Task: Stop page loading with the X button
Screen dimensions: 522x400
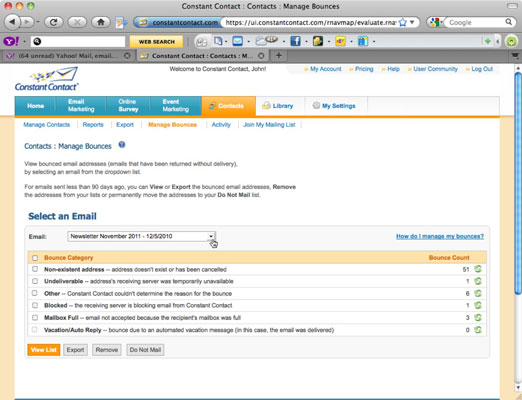Action: [77, 22]
